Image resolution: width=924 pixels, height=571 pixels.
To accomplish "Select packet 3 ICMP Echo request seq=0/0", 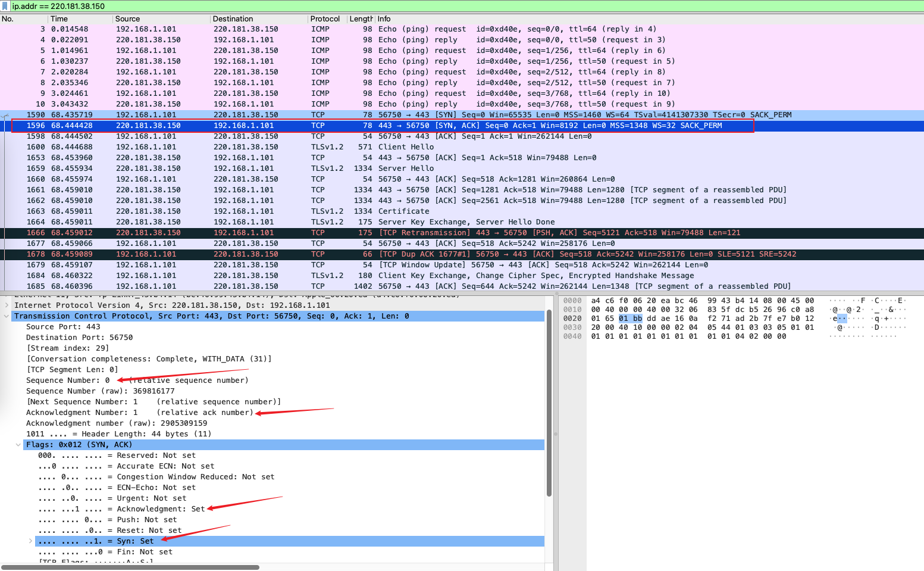I will click(462, 29).
